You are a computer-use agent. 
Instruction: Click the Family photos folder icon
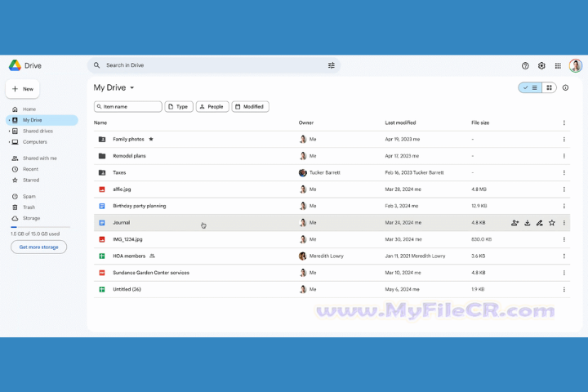[x=102, y=139]
